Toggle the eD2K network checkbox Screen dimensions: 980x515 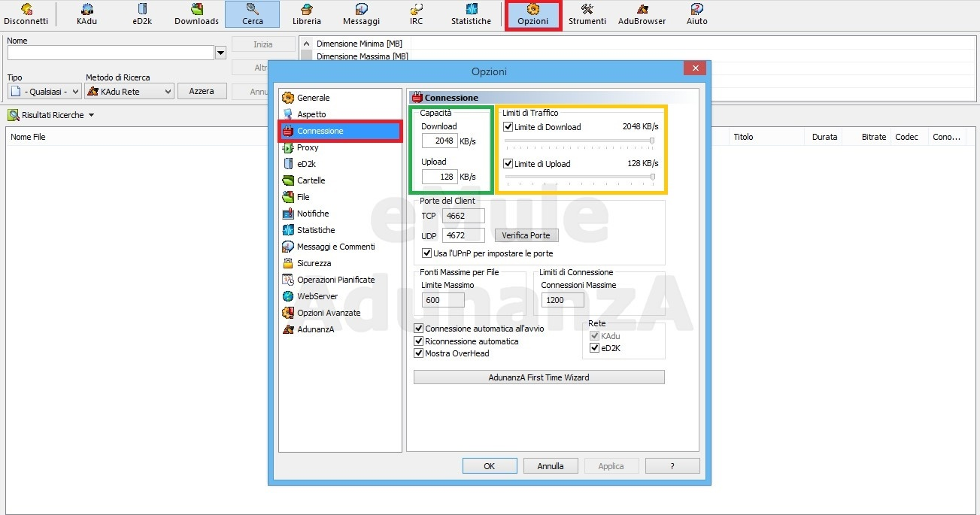[594, 348]
